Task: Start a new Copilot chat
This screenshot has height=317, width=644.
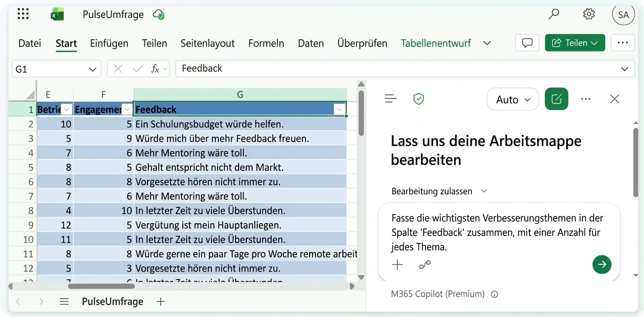Action: [x=556, y=99]
